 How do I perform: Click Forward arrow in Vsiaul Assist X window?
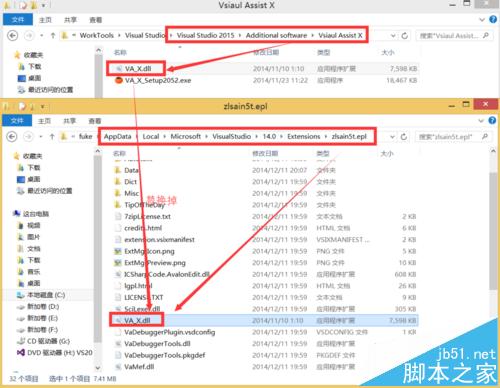click(x=29, y=35)
